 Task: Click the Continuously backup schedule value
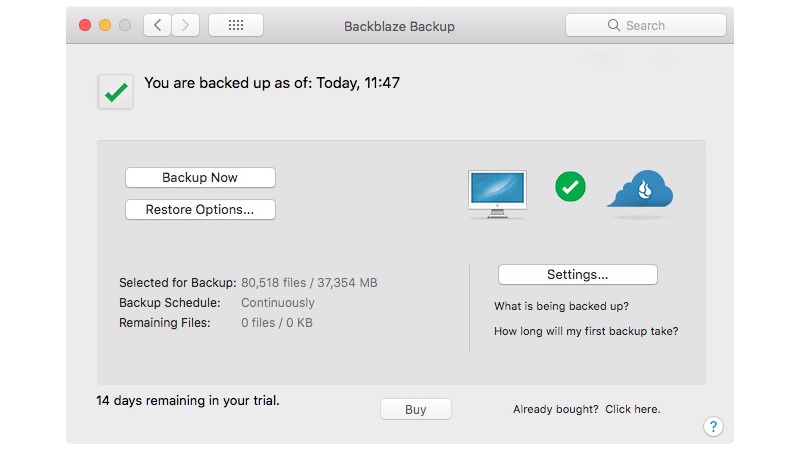click(278, 303)
